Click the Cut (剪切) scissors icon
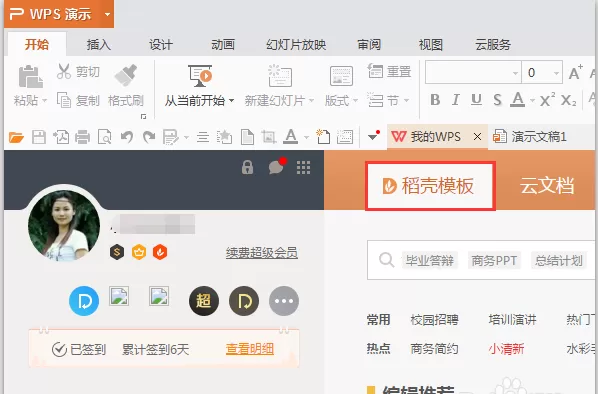Image resolution: width=598 pixels, height=394 pixels. (64, 71)
